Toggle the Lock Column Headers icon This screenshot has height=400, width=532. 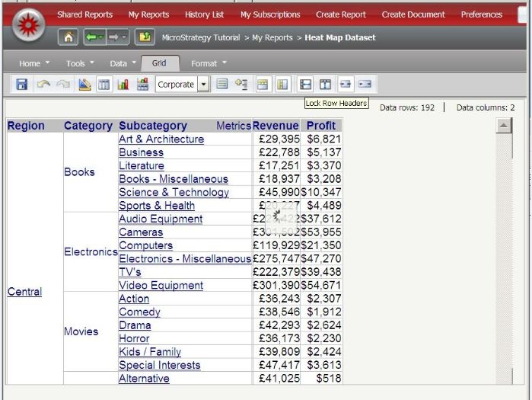coord(325,85)
